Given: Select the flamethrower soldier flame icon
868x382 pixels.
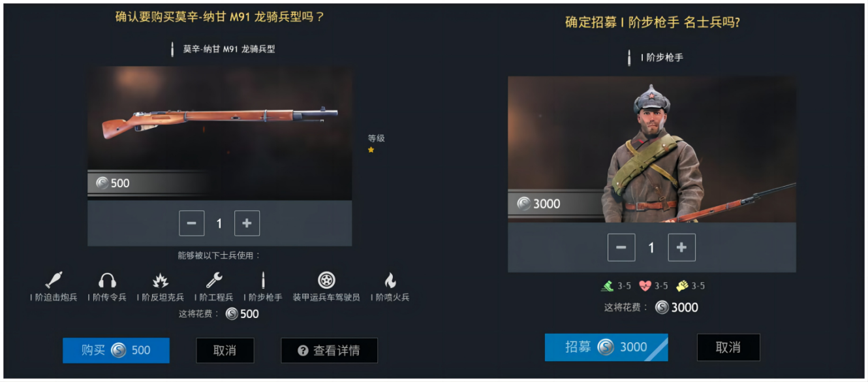Looking at the screenshot, I should [390, 281].
